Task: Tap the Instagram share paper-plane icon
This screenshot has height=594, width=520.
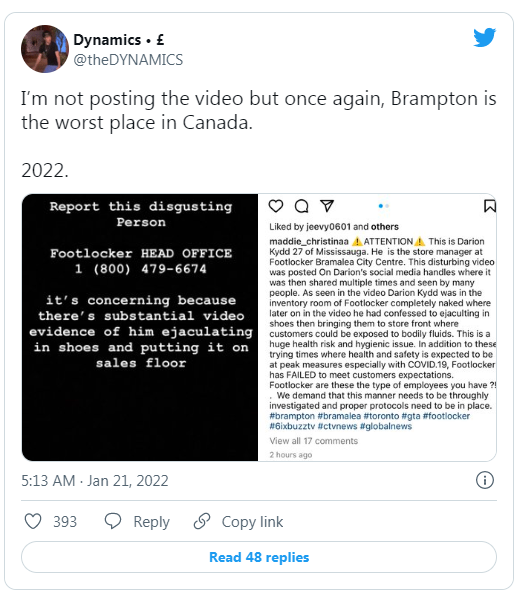Action: click(327, 206)
